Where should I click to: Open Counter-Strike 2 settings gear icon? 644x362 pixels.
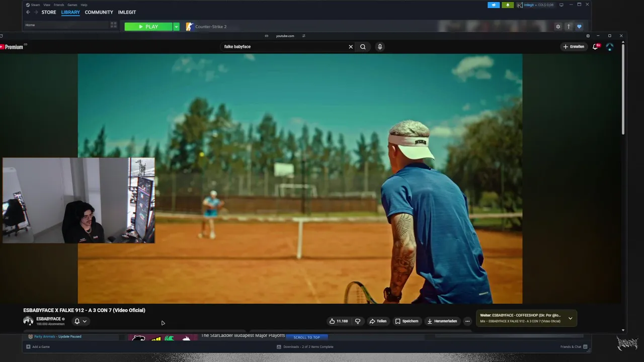(x=557, y=27)
